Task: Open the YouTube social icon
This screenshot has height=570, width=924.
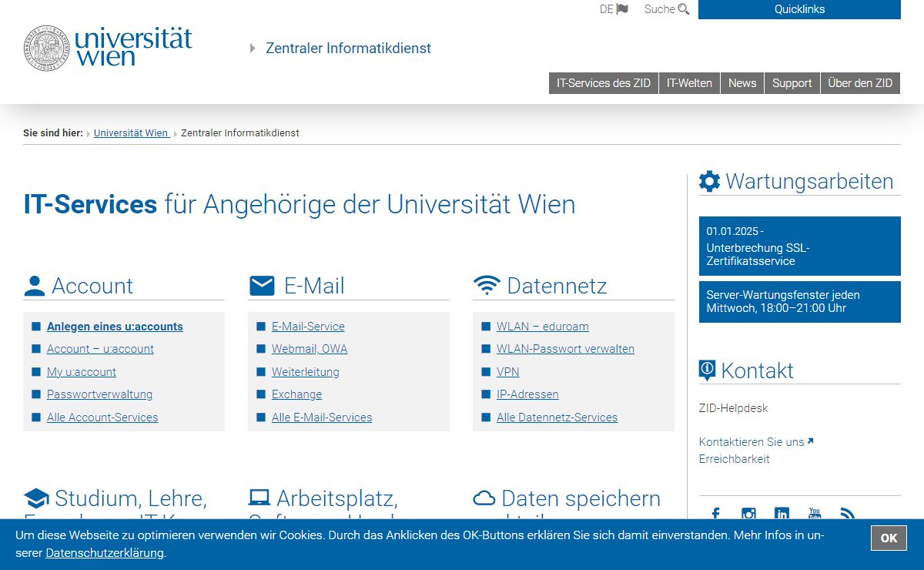Action: [x=815, y=515]
